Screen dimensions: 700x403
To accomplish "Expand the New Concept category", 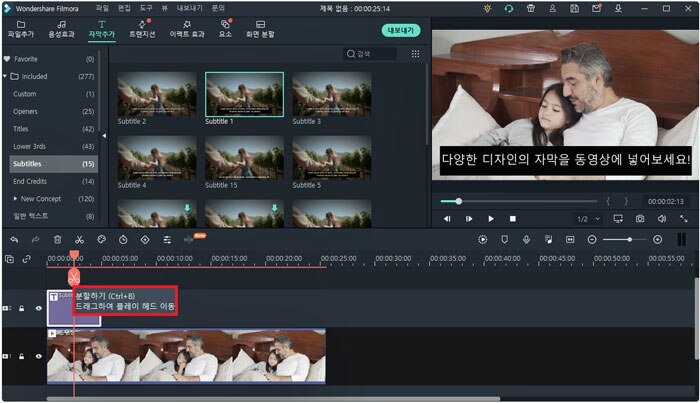I will (x=15, y=198).
